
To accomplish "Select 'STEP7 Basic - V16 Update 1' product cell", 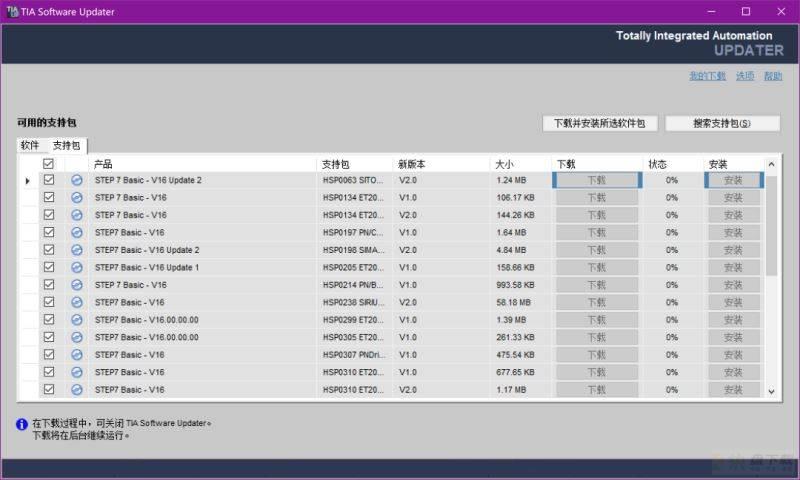I will coord(204,267).
